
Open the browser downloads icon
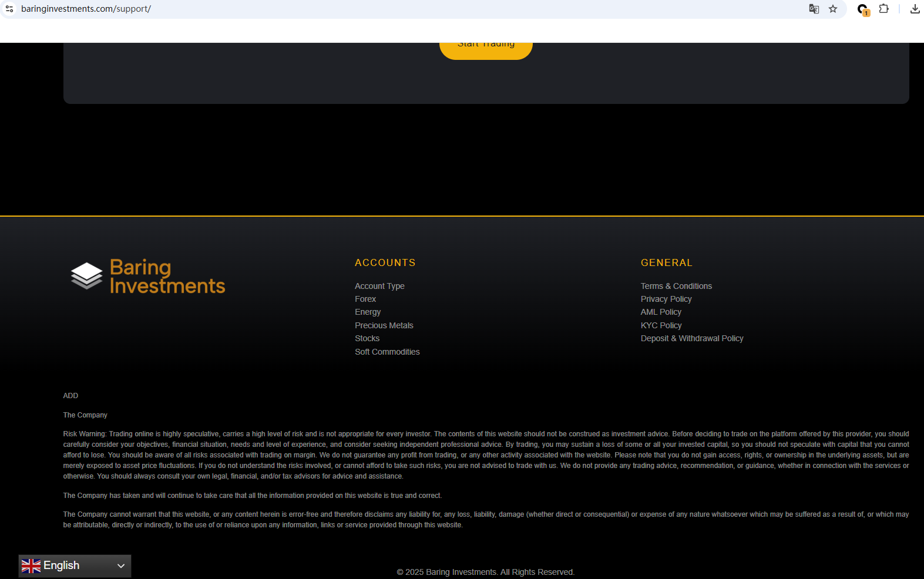[915, 9]
